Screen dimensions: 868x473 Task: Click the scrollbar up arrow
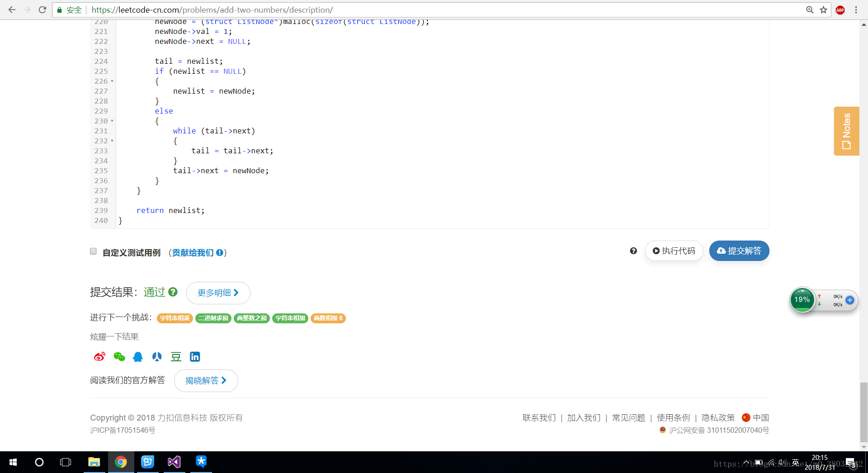click(x=863, y=25)
